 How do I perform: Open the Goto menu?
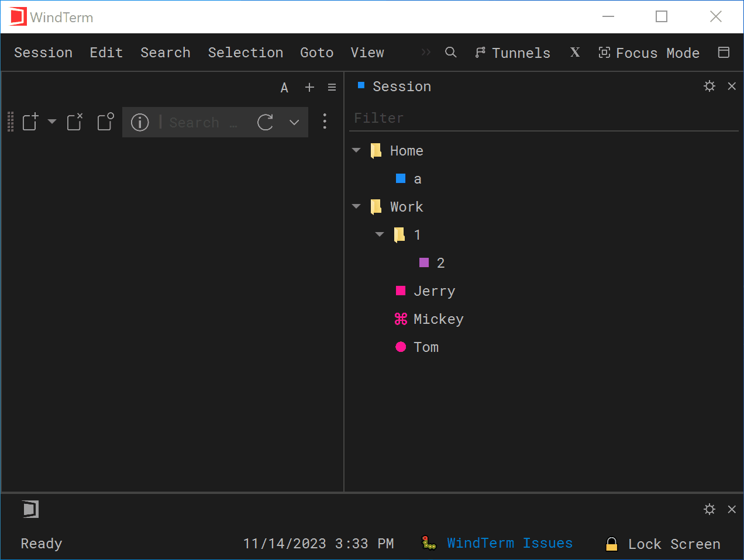[317, 53]
